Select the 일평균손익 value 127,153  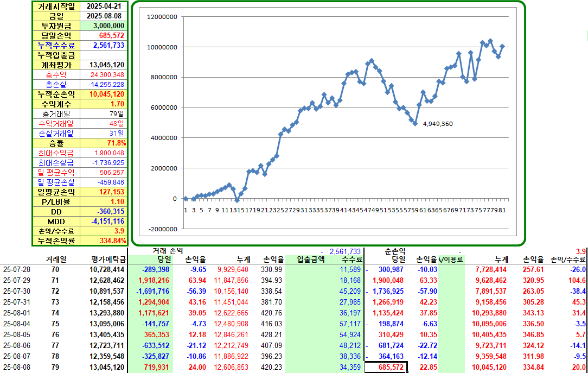coord(104,192)
